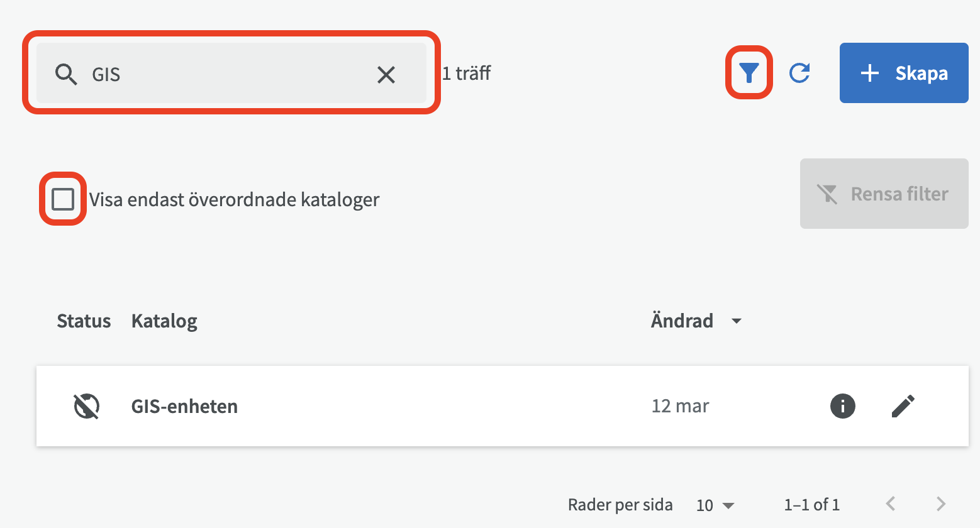Open the Rader per sida dropdown
This screenshot has width=980, height=528.
(715, 505)
